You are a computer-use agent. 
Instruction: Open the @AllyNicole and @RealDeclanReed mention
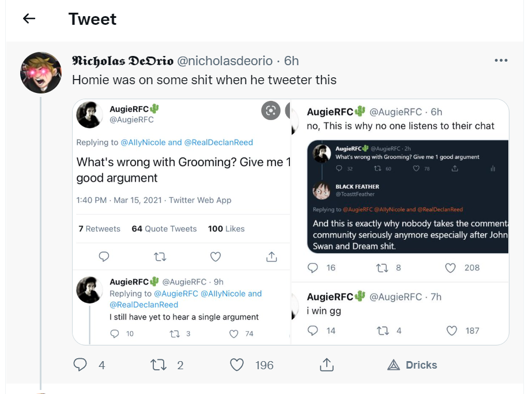tap(187, 142)
